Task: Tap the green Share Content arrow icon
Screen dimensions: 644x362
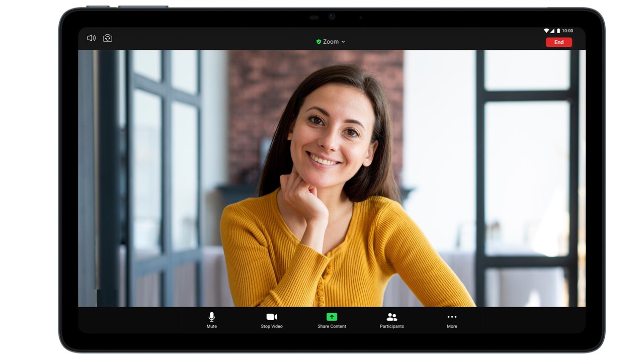Action: (332, 316)
